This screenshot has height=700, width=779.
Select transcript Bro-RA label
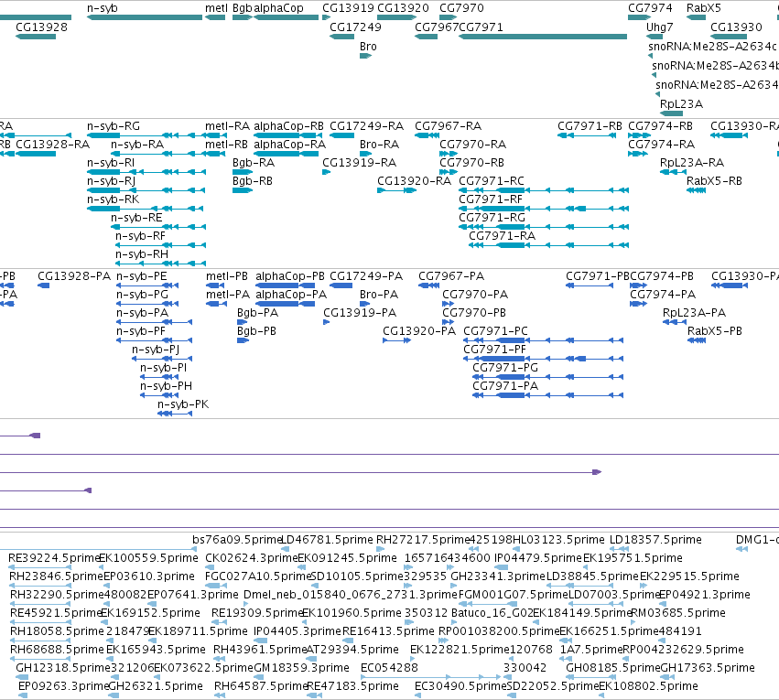380,145
